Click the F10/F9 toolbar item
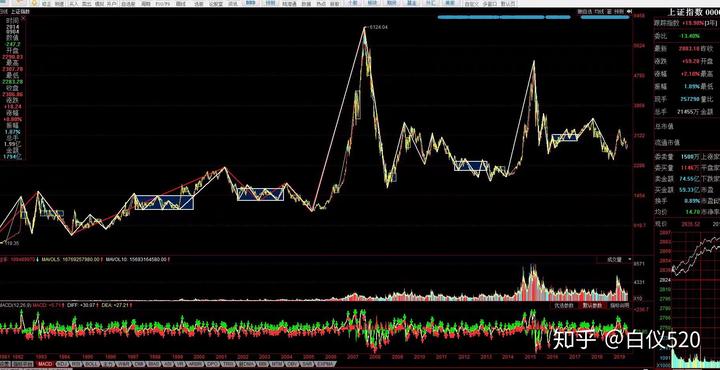Screen dimensions: 720x370 click(x=163, y=4)
